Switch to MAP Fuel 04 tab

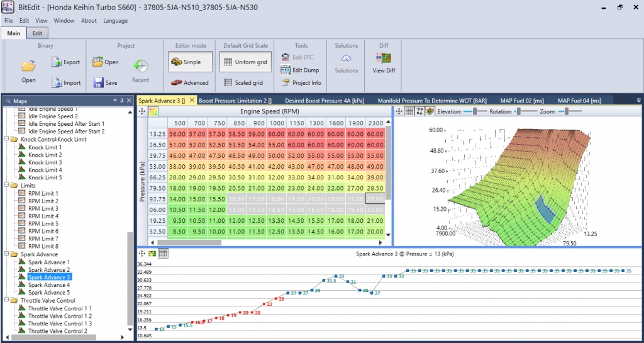tap(579, 100)
